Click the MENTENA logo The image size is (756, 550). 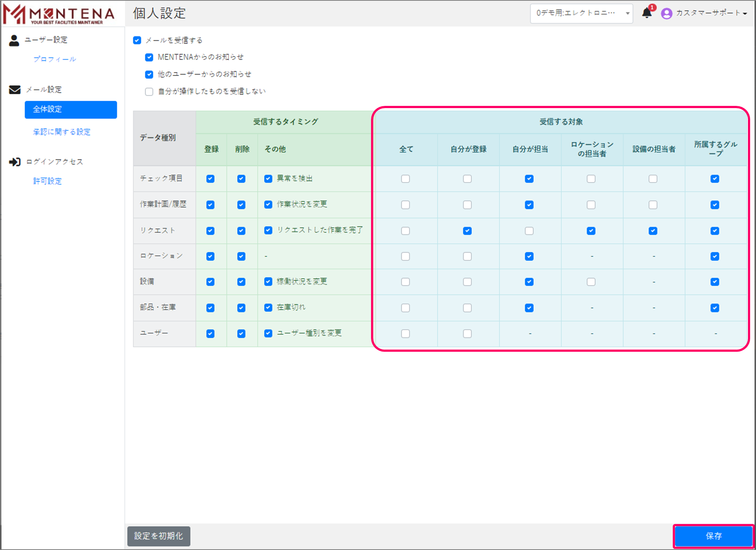[59, 14]
